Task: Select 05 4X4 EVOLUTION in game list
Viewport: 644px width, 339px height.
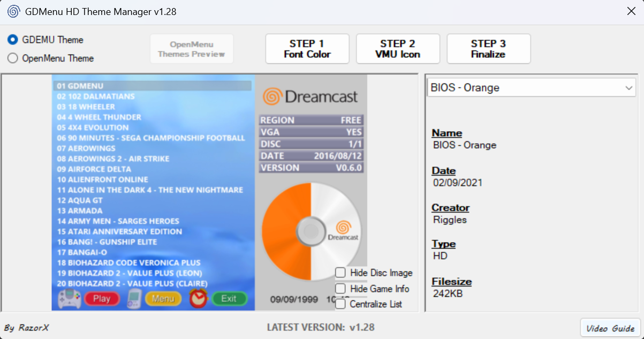Action: (x=93, y=127)
